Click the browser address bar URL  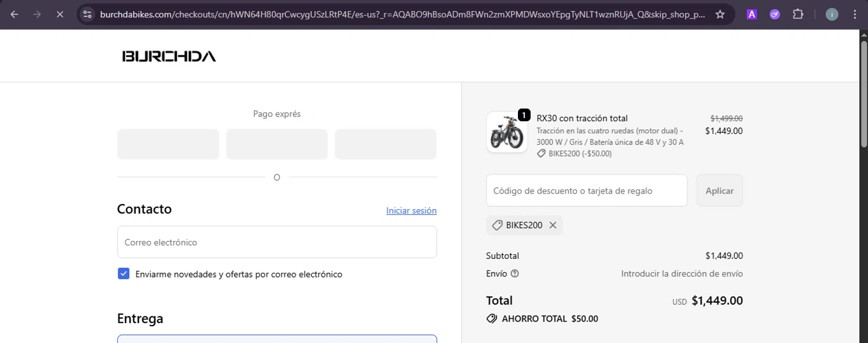coord(402,14)
